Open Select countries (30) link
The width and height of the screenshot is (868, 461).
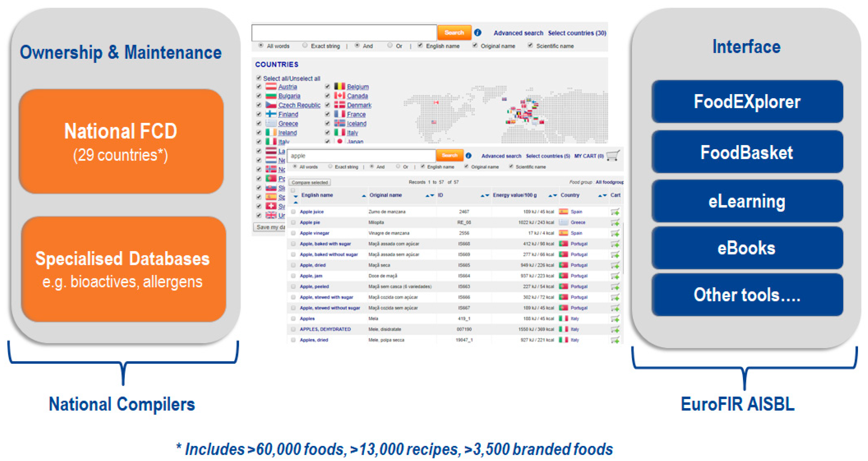point(577,33)
